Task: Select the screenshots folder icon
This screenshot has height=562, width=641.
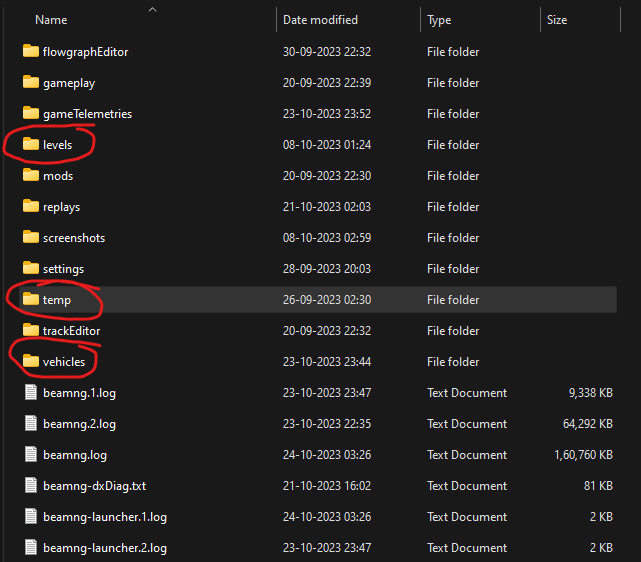Action: click(x=30, y=238)
